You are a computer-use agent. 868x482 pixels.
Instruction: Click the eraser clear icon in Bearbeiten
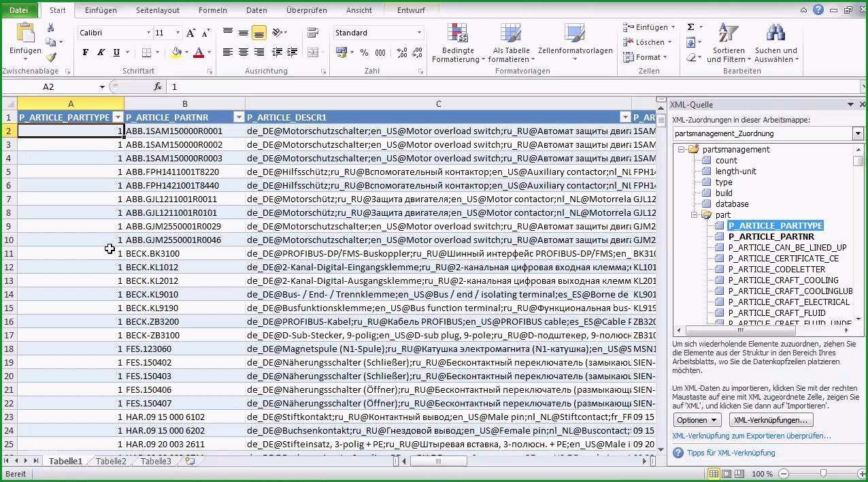tap(690, 58)
